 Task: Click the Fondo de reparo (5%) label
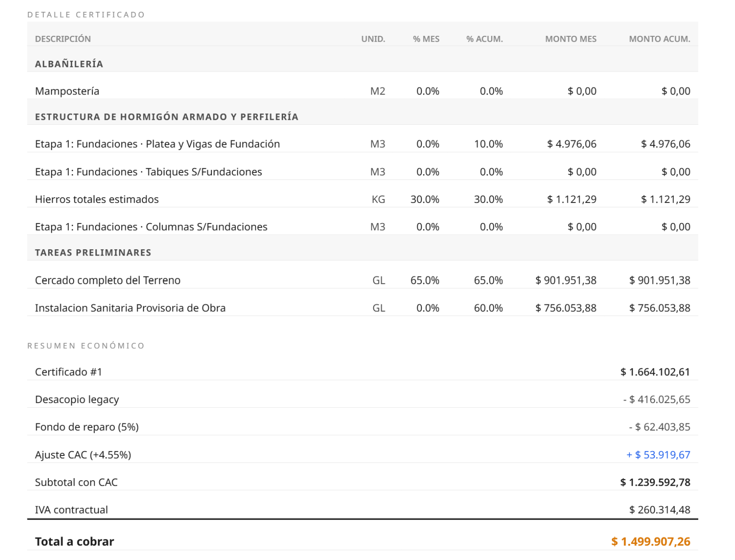[x=87, y=427]
